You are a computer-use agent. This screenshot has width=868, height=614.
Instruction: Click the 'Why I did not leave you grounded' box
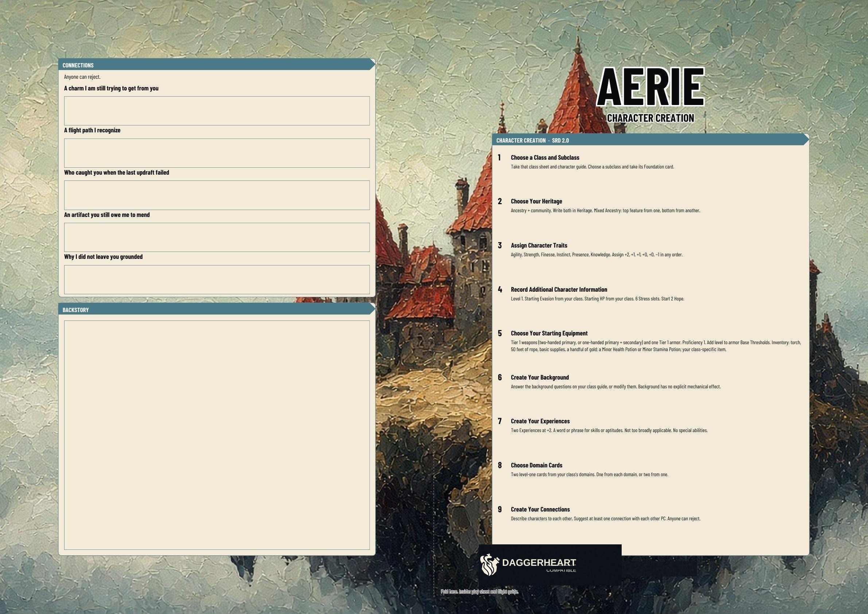click(x=216, y=280)
